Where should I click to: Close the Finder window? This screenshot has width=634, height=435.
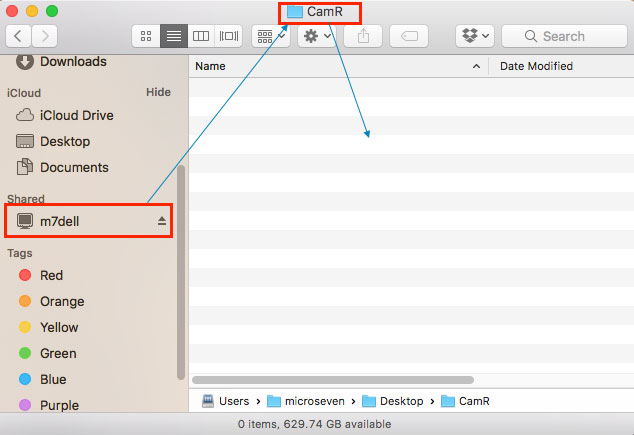(12, 11)
